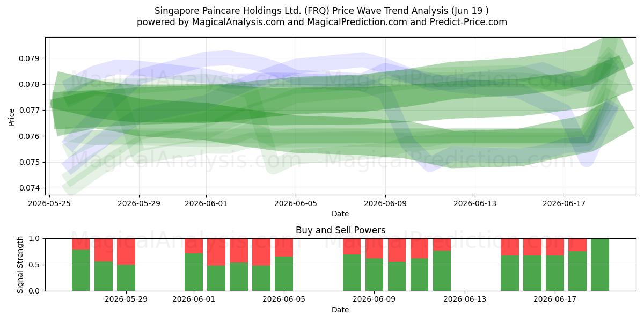Click red sell segment above 2026-05-29 tick
644x322 pixels.
pos(126,252)
